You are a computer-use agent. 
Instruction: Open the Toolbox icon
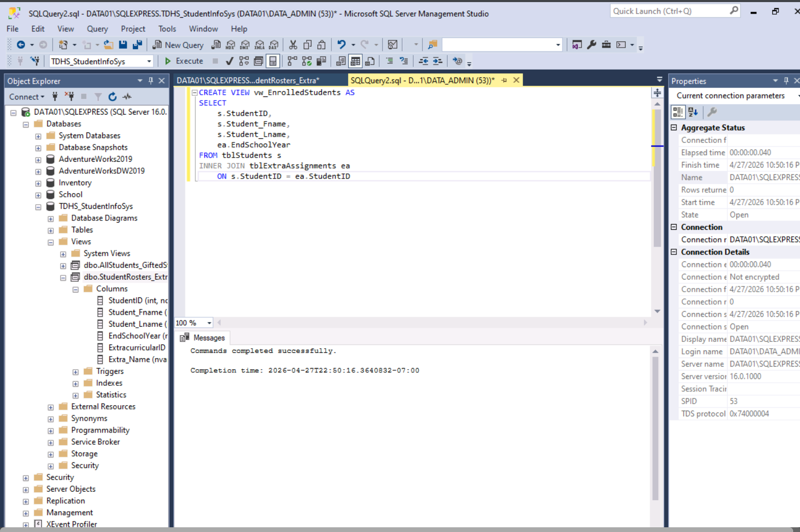pyautogui.click(x=606, y=45)
